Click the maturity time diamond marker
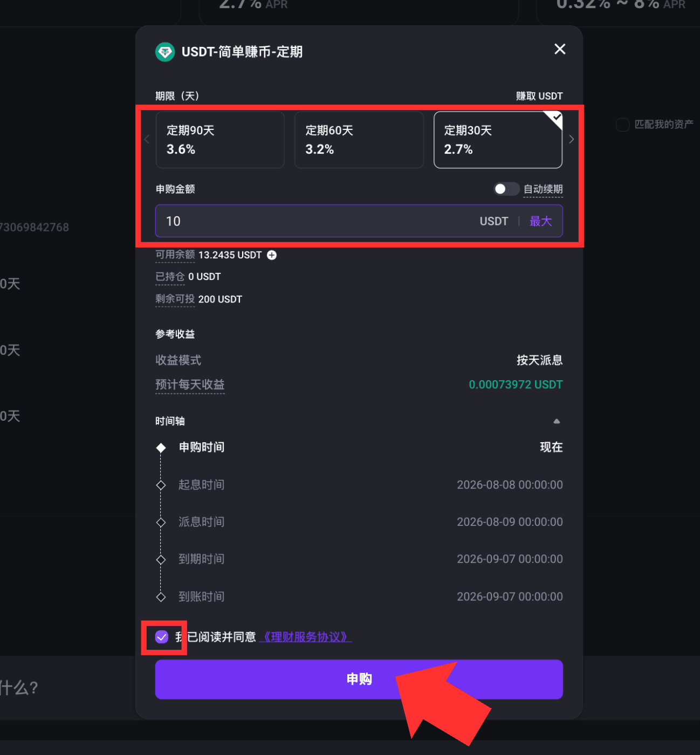700x755 pixels. [161, 560]
